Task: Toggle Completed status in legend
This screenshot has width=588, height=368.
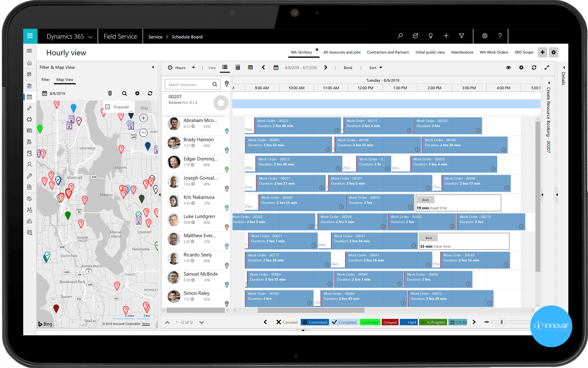Action: pos(344,322)
